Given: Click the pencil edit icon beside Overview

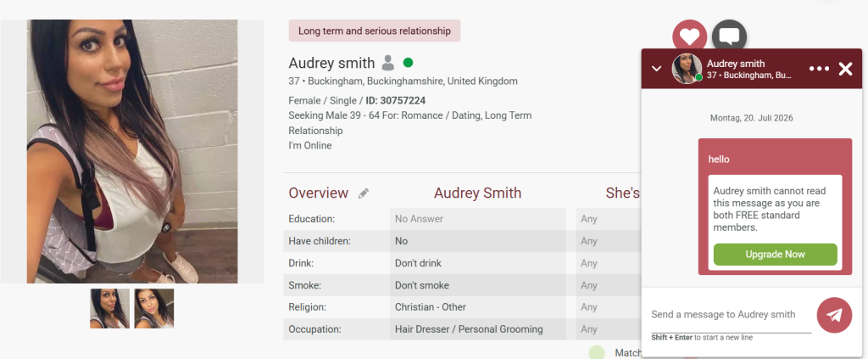Looking at the screenshot, I should (x=363, y=194).
